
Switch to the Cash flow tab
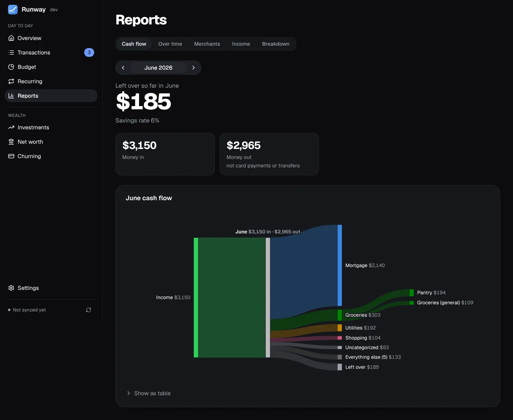(134, 44)
